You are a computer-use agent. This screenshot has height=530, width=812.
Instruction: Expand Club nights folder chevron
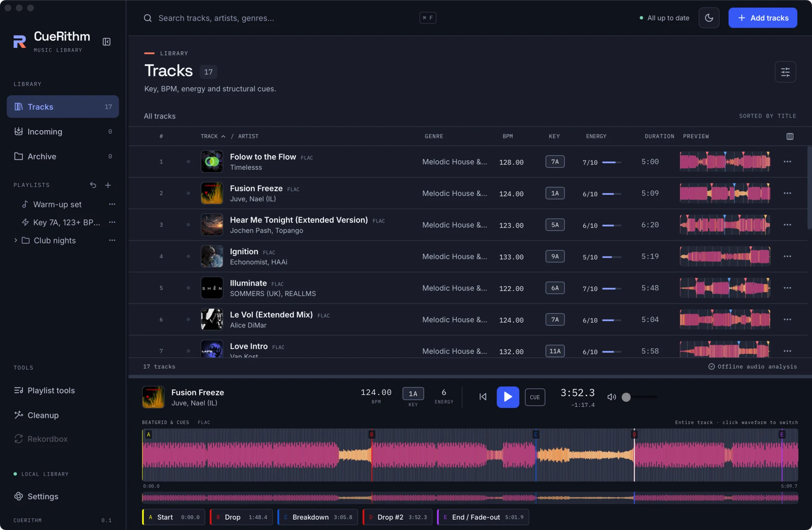(x=15, y=240)
